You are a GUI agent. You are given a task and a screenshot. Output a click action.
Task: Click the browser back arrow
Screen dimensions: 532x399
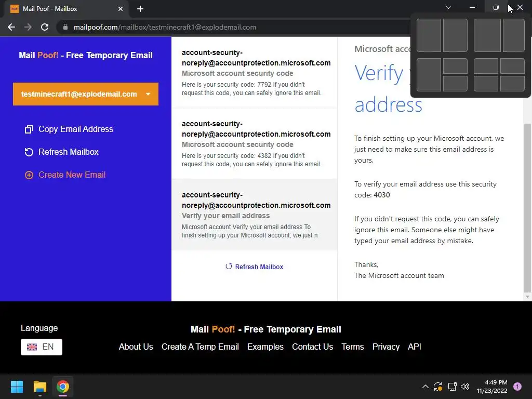point(11,27)
